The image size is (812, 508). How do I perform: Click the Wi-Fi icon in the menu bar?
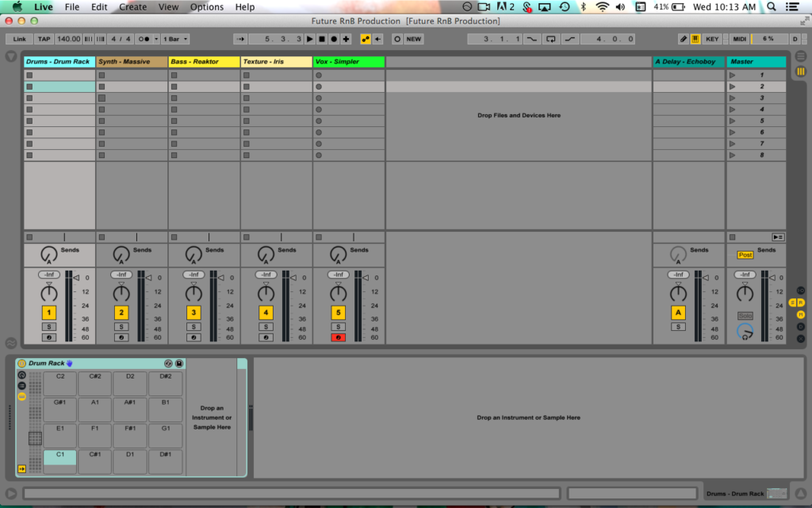602,6
